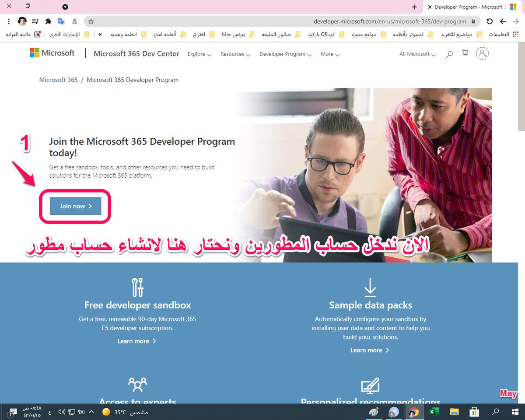The height and width of the screenshot is (420, 525).
Task: Open Excel from the taskbar
Action: [434, 412]
